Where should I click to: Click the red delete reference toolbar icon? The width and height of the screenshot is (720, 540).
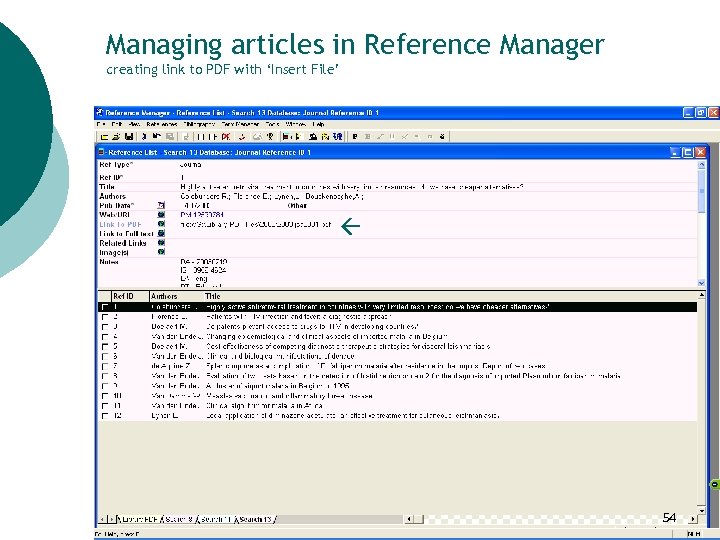(226, 136)
